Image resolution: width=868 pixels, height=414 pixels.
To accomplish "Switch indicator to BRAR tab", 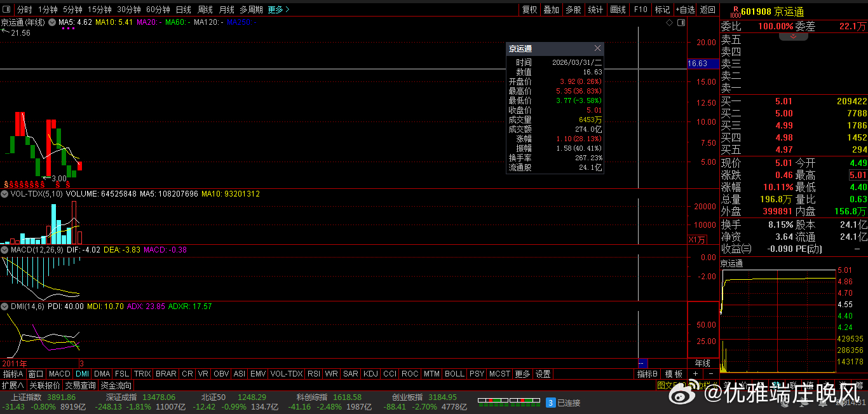I will tap(166, 374).
